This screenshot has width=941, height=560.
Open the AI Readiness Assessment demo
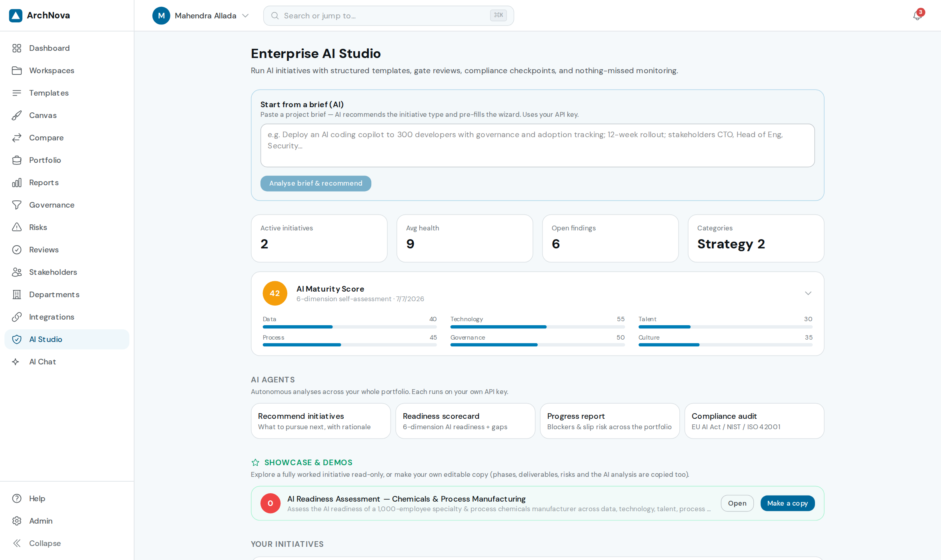(x=737, y=503)
